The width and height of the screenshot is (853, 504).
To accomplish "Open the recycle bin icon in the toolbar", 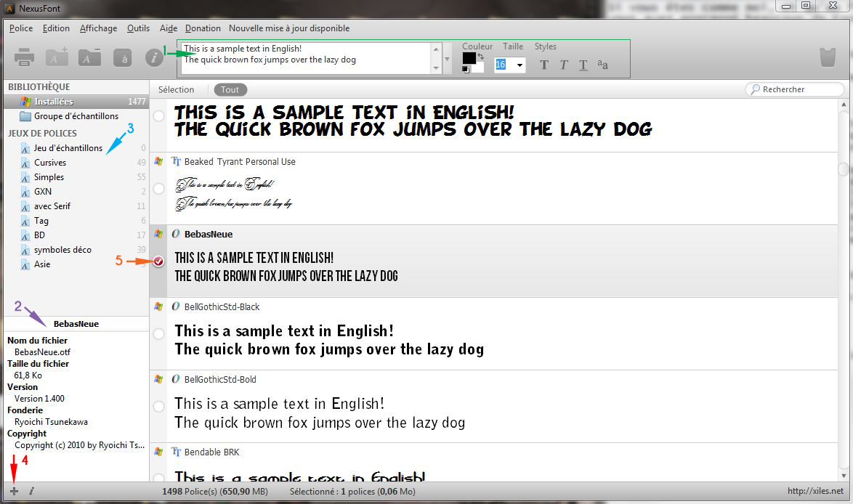I will [x=828, y=57].
